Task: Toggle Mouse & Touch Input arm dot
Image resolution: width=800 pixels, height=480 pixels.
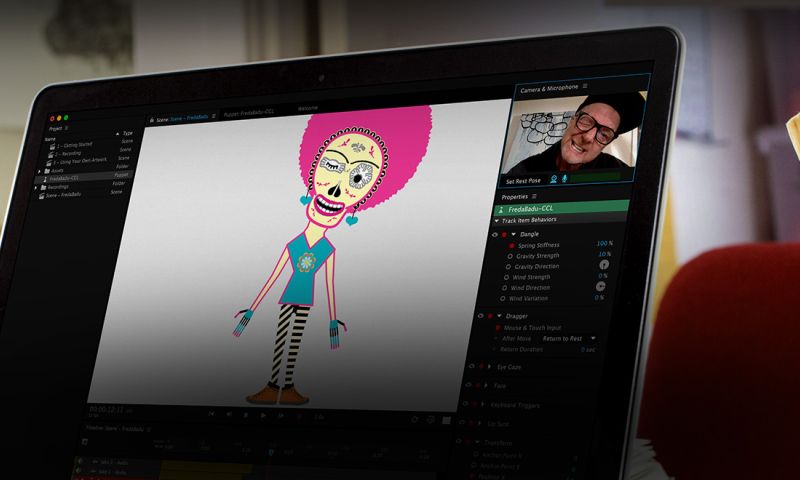Action: (x=498, y=328)
